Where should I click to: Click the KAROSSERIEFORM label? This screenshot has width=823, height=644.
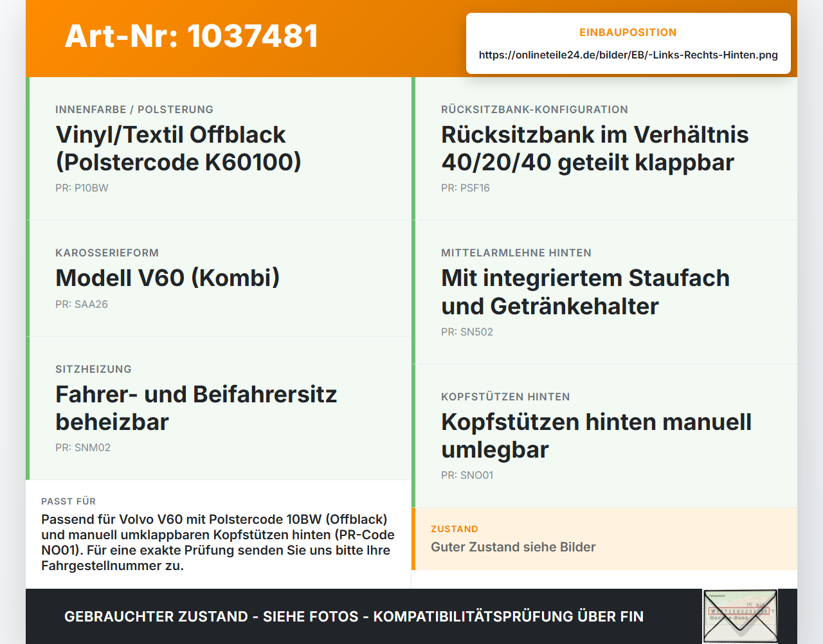tap(107, 253)
